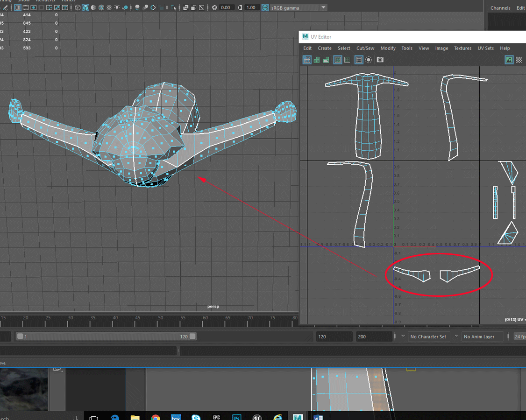Open the UV Editor Help menu

tap(505, 48)
